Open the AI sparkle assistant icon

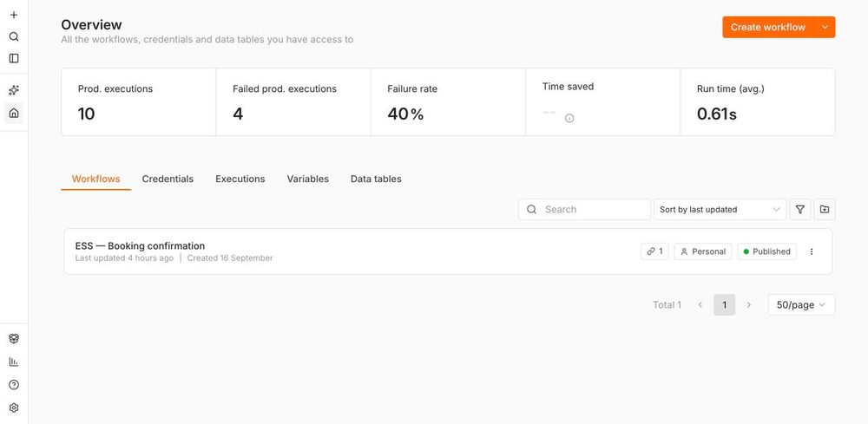[14, 90]
